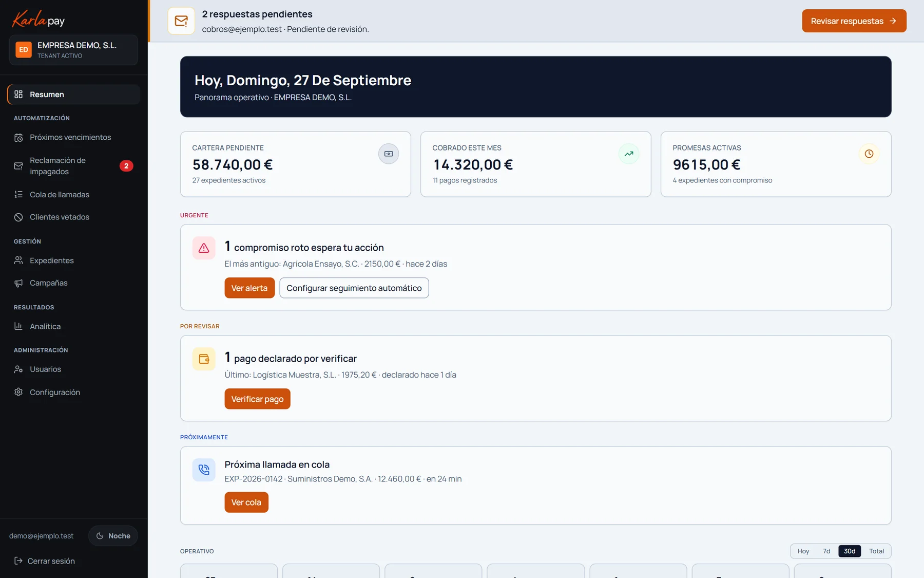Click the Reclamación de impagados envelope icon
924x578 pixels.
click(18, 166)
